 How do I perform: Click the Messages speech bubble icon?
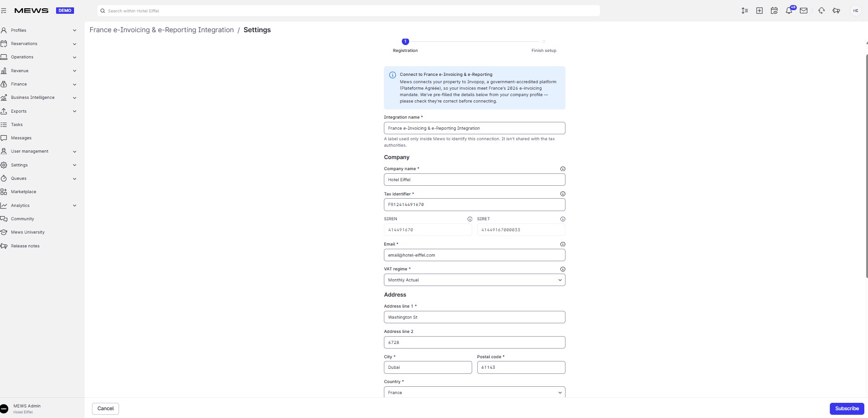(4, 138)
